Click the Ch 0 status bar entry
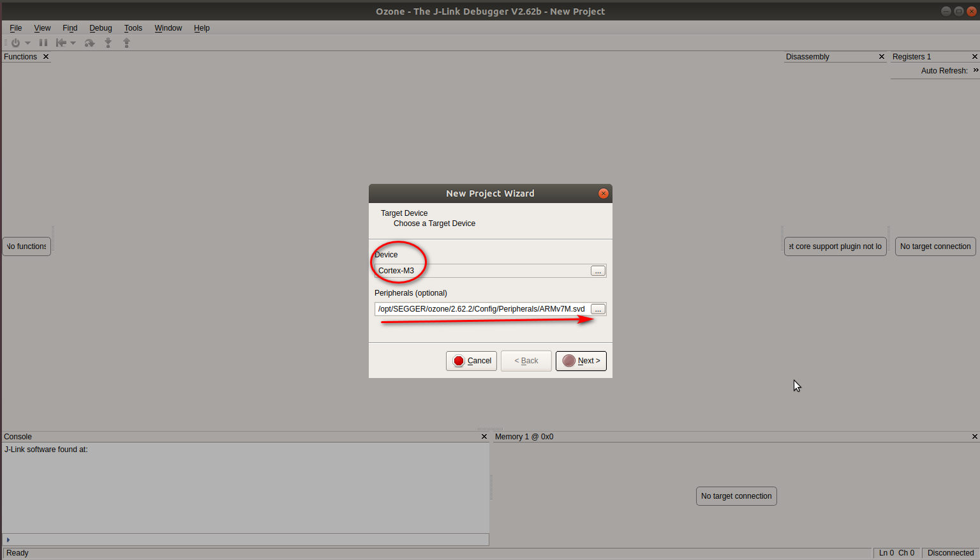The width and height of the screenshot is (980, 560). pos(907,553)
